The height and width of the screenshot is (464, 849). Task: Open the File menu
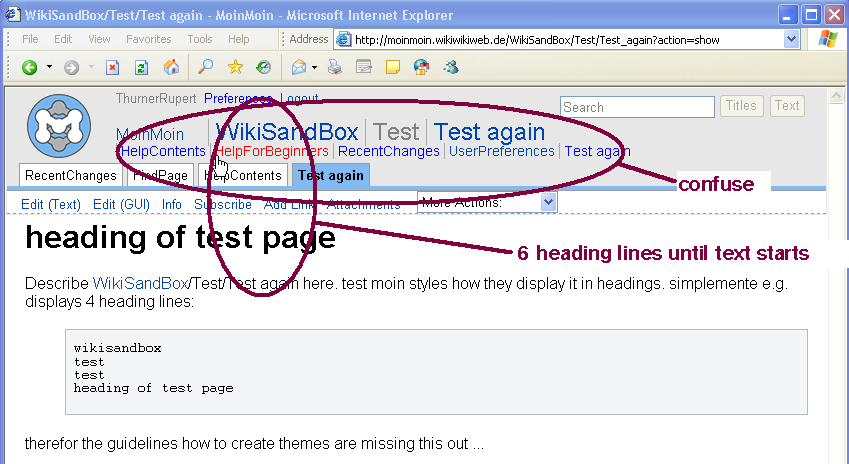pos(30,39)
